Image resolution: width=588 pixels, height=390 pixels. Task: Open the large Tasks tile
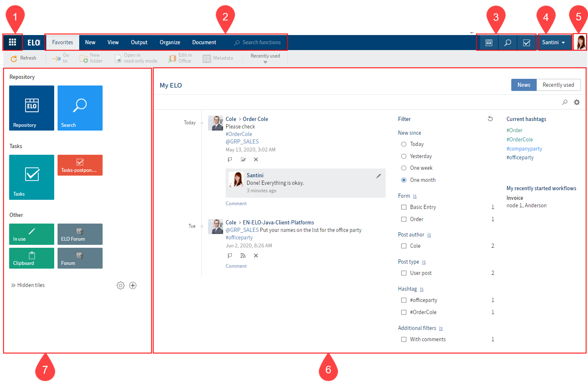(x=32, y=177)
